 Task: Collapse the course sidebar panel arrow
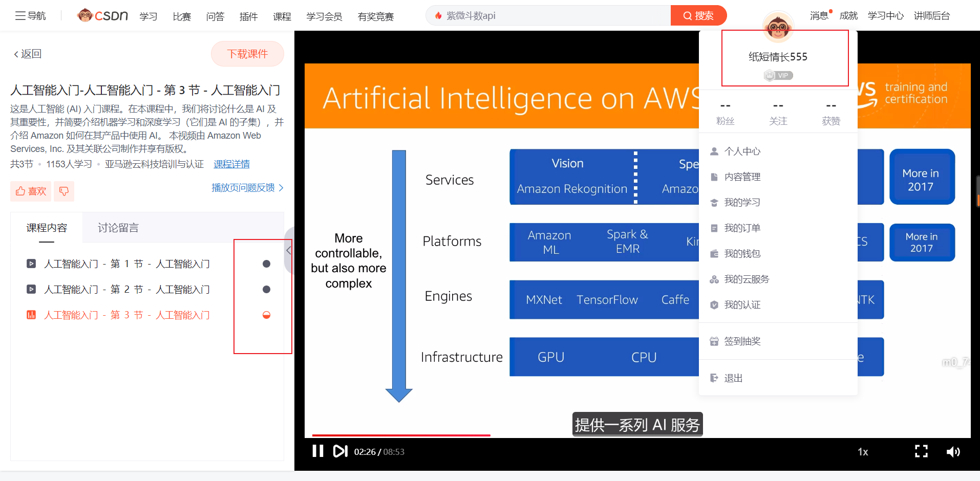coord(289,250)
